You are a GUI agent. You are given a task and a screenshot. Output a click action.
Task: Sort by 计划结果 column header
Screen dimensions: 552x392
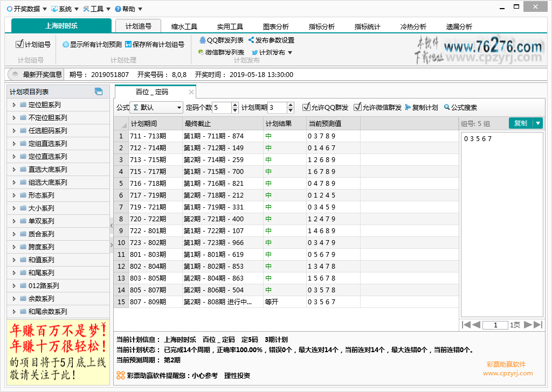pyautogui.click(x=285, y=123)
